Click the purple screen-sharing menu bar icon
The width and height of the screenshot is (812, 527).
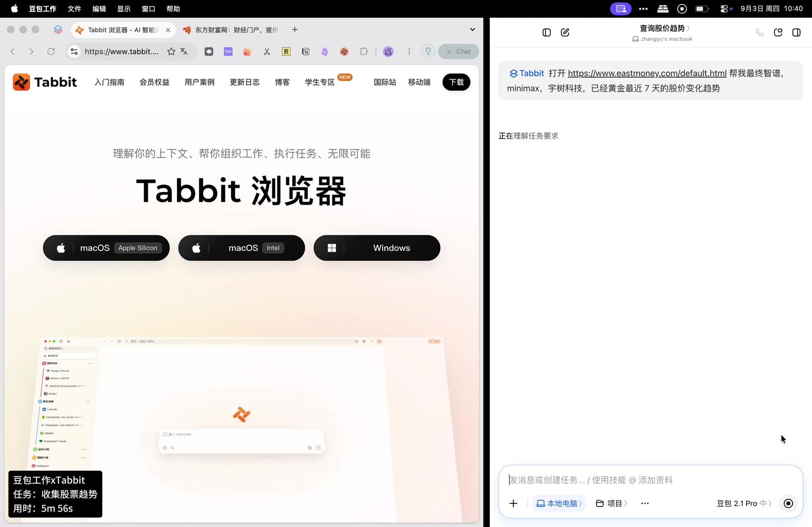pos(620,8)
